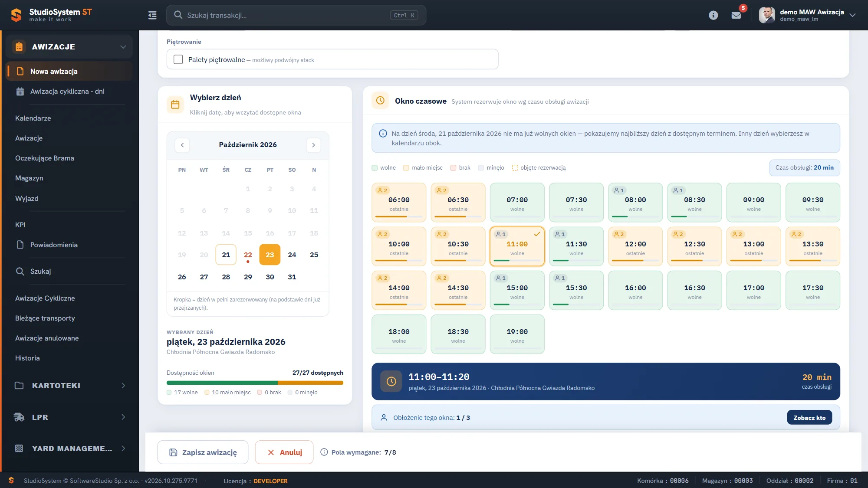Click the KARTOTEKI folder icon

tap(19, 386)
